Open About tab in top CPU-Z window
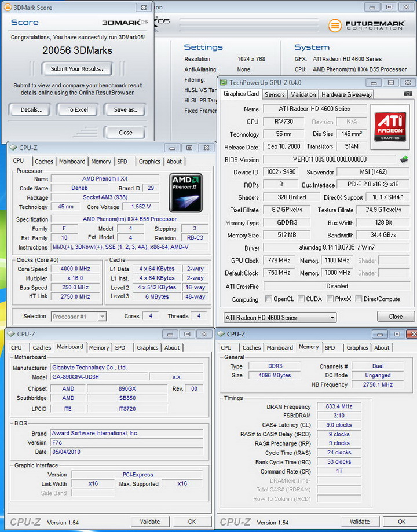The image size is (417, 532). tap(174, 162)
